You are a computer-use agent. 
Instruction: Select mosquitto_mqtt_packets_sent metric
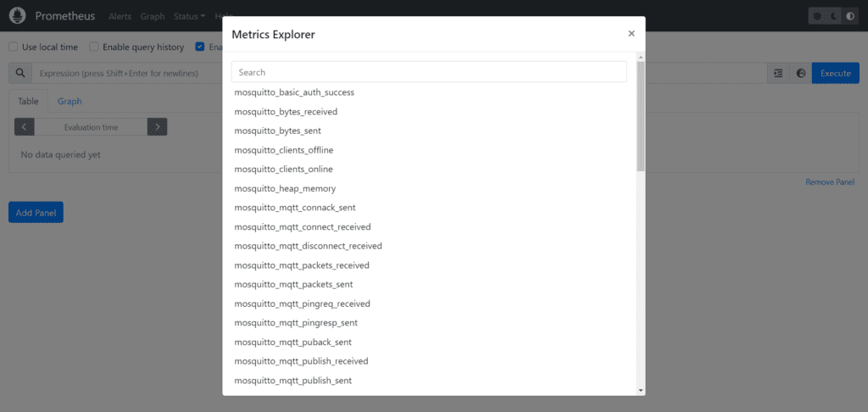pyautogui.click(x=293, y=284)
